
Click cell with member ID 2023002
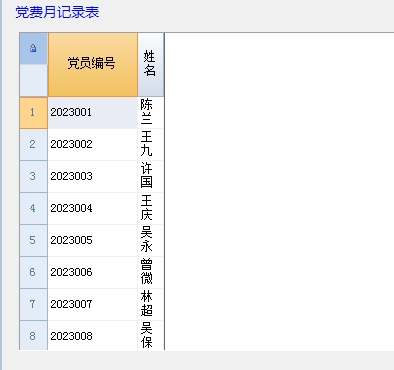[93, 145]
